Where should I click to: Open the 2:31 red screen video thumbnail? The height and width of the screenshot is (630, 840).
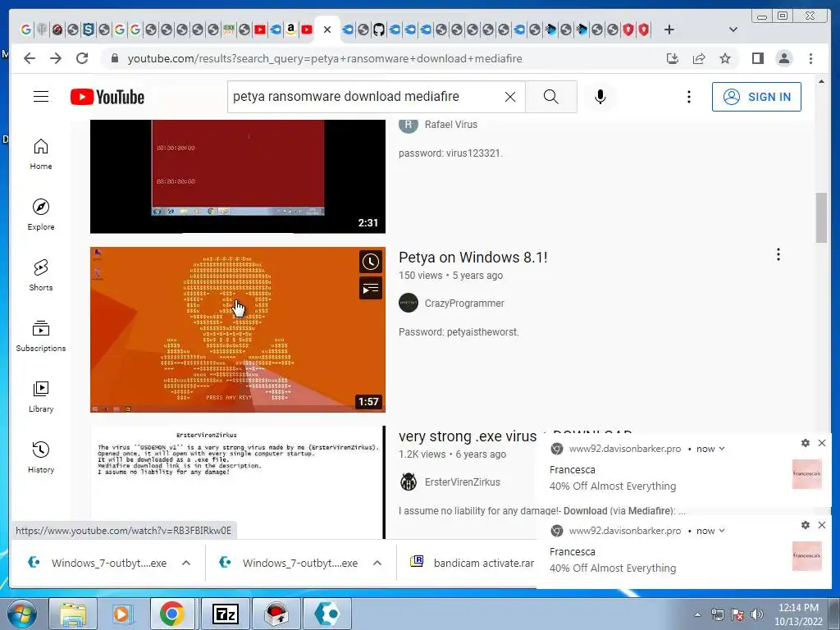coord(238,176)
